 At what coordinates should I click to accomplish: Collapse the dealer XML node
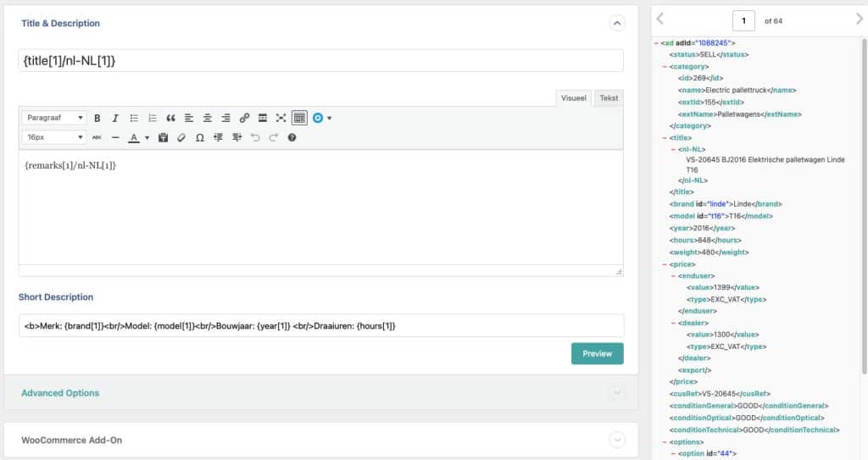(x=674, y=323)
